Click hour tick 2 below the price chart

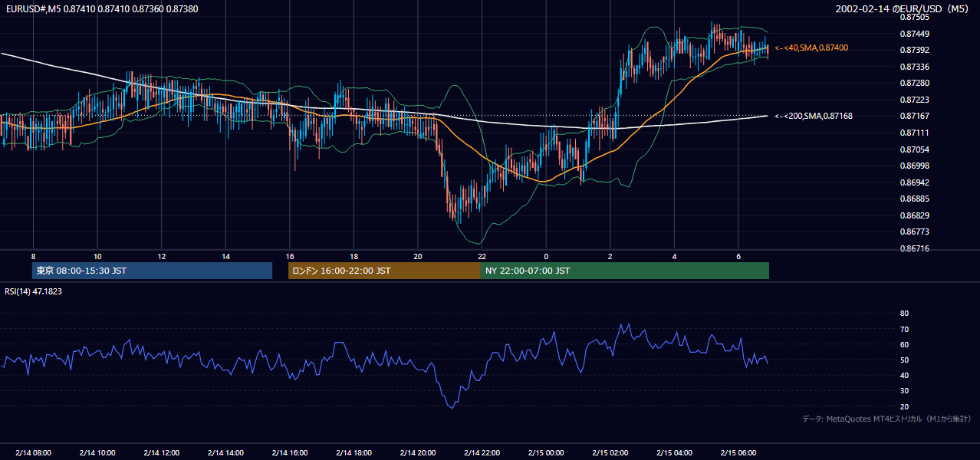tap(610, 256)
